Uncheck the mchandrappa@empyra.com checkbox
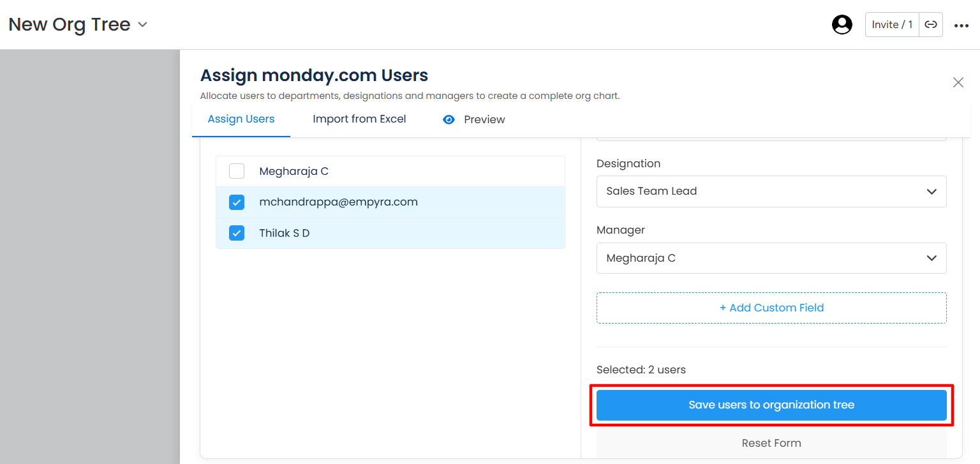The height and width of the screenshot is (464, 980). [237, 202]
